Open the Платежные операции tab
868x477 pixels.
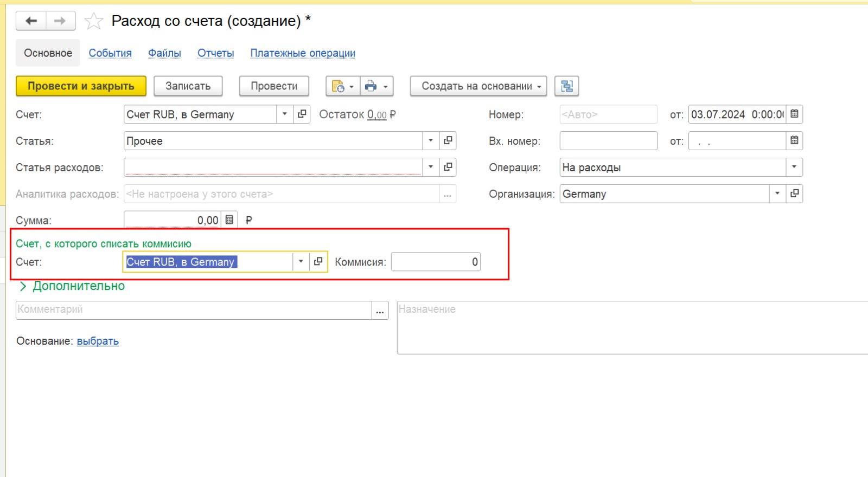302,53
